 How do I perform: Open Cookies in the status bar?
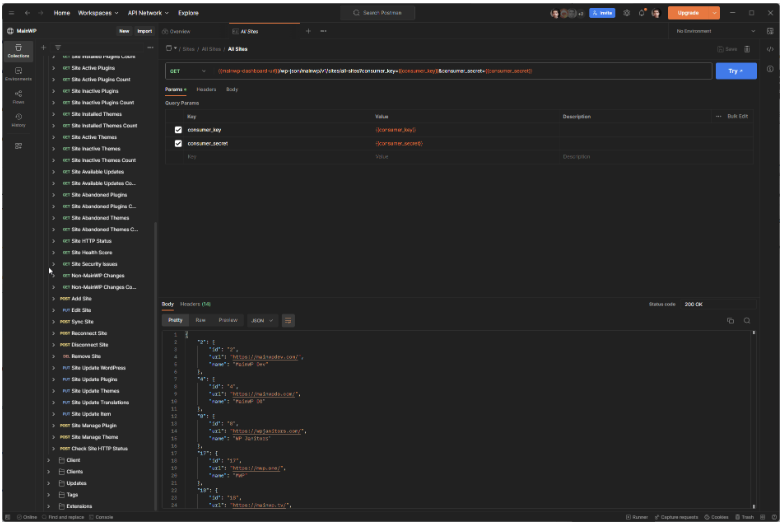coord(716,517)
